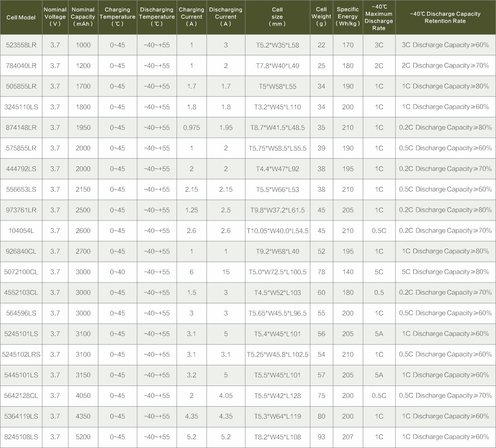
Task: Click maximum discharge rate 5C
Action: [379, 272]
